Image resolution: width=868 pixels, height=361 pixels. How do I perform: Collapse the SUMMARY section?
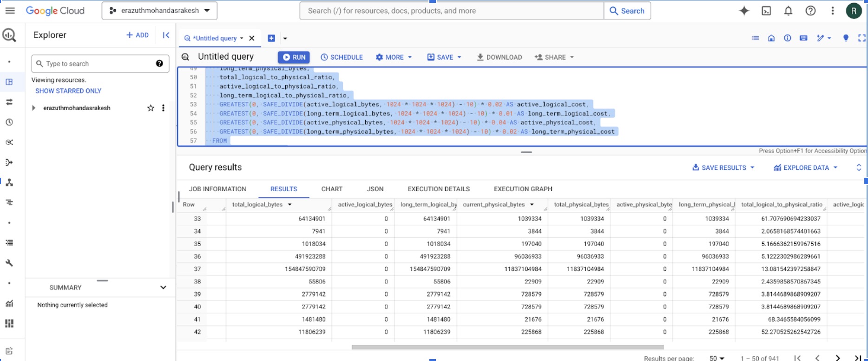[x=163, y=287]
